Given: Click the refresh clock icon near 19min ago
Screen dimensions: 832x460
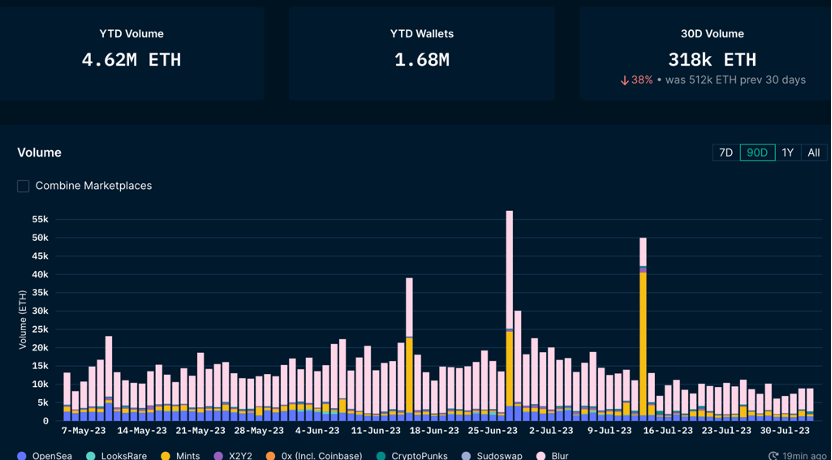Looking at the screenshot, I should 774,456.
